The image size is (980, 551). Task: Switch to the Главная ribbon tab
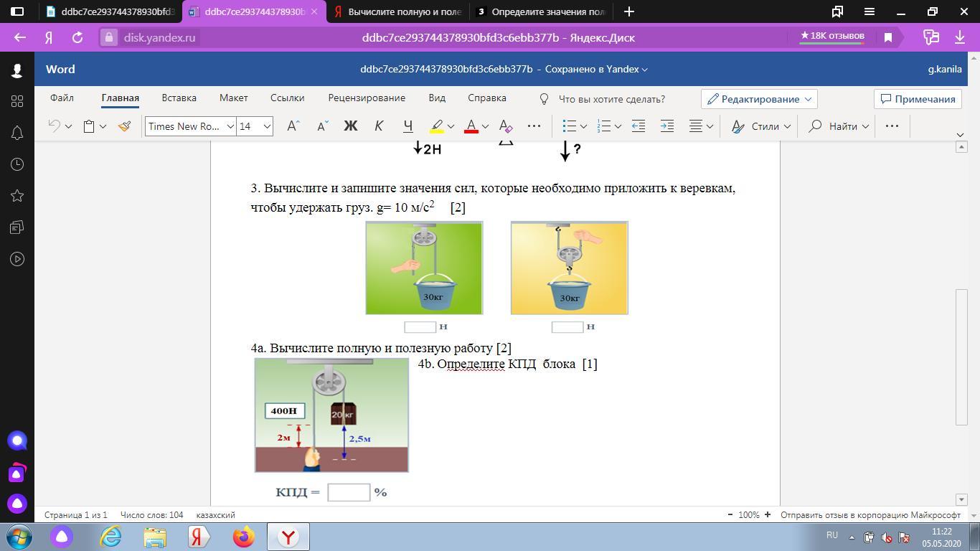point(120,98)
